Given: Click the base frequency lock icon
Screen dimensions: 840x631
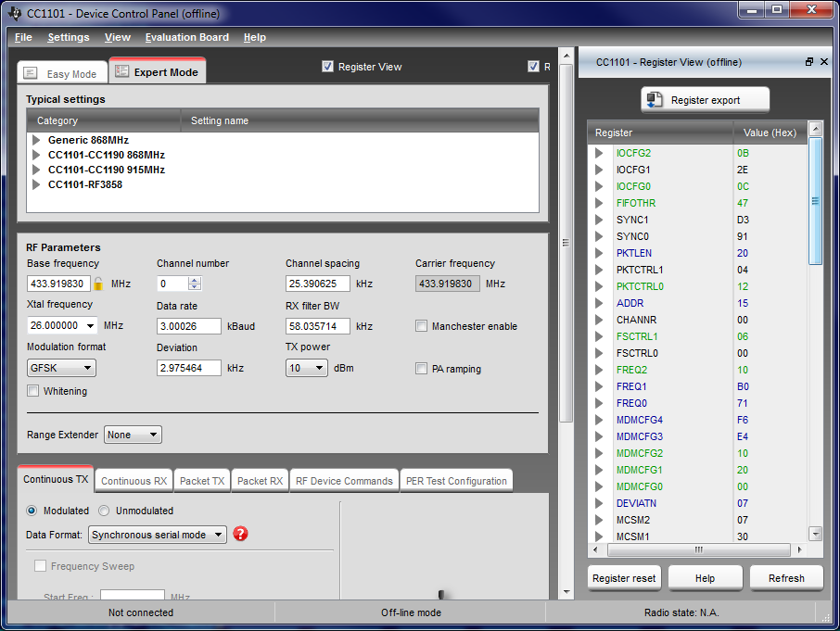Looking at the screenshot, I should point(98,284).
